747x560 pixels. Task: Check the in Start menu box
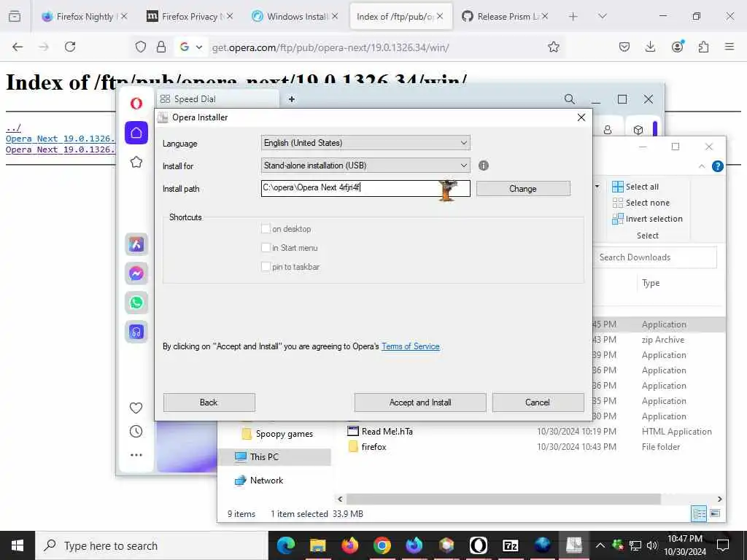(266, 248)
